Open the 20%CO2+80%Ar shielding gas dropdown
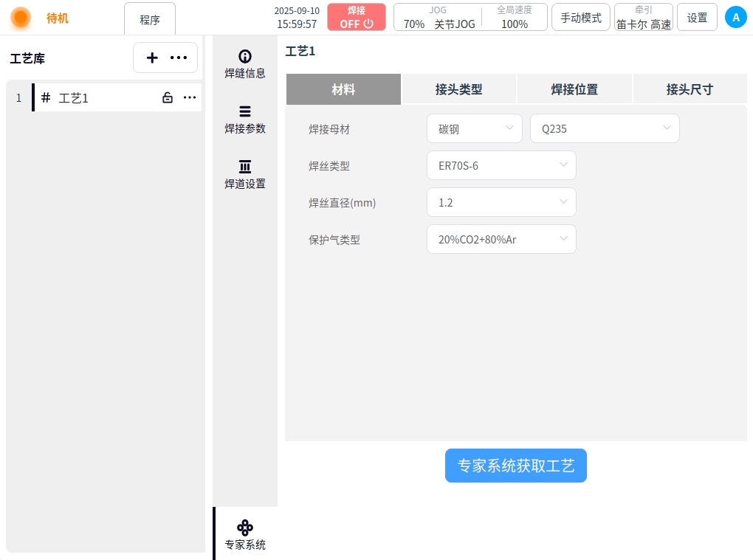The width and height of the screenshot is (753, 560). point(501,239)
